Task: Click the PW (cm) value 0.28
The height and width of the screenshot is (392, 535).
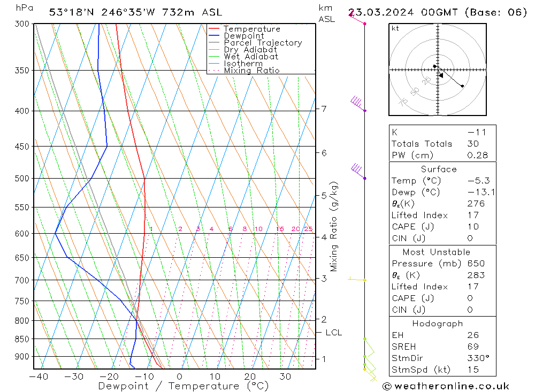Action: 478,156
